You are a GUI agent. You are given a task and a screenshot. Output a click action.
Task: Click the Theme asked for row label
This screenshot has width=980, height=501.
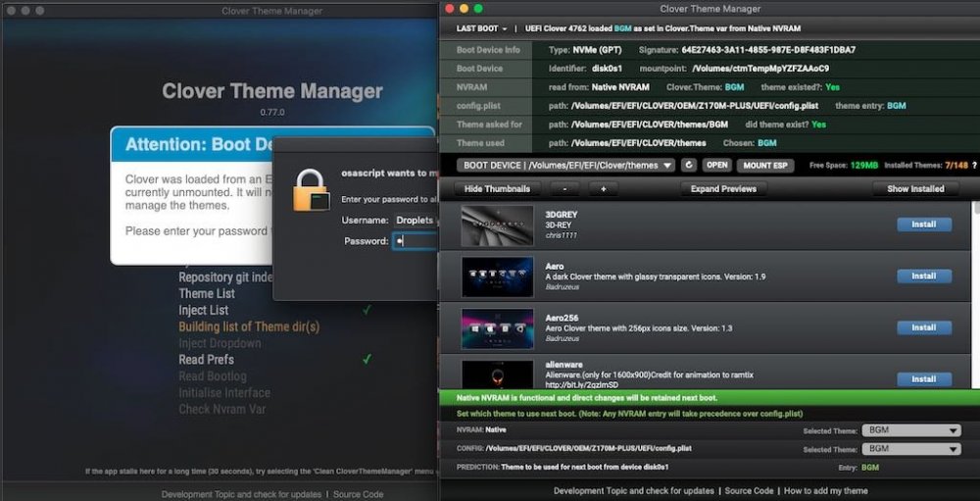pyautogui.click(x=489, y=125)
